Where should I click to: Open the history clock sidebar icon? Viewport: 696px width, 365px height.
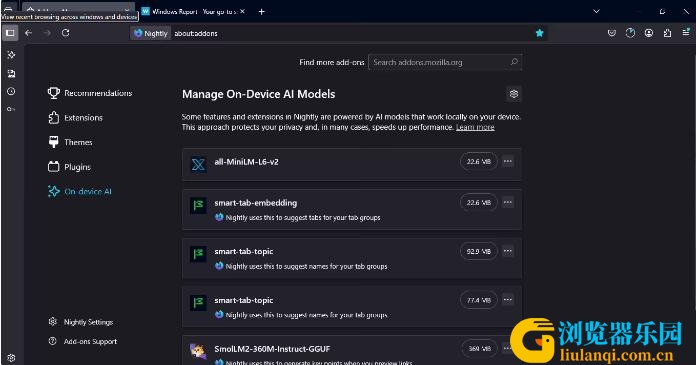[x=11, y=91]
